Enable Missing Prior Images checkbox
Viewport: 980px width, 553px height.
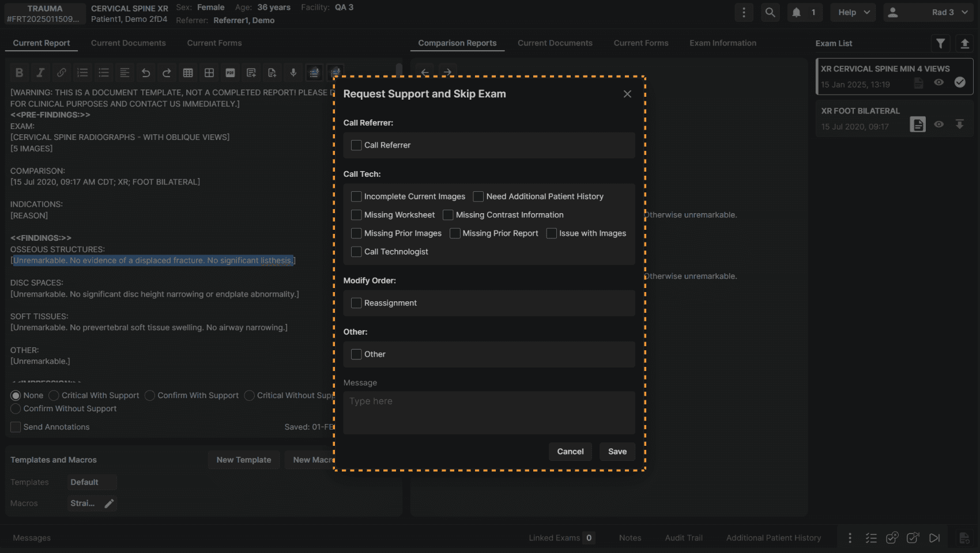click(x=356, y=233)
